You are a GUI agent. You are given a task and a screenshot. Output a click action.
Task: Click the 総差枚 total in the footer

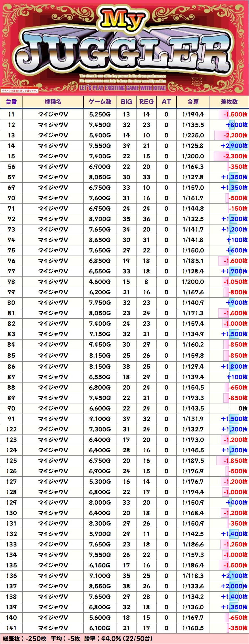coord(25,639)
